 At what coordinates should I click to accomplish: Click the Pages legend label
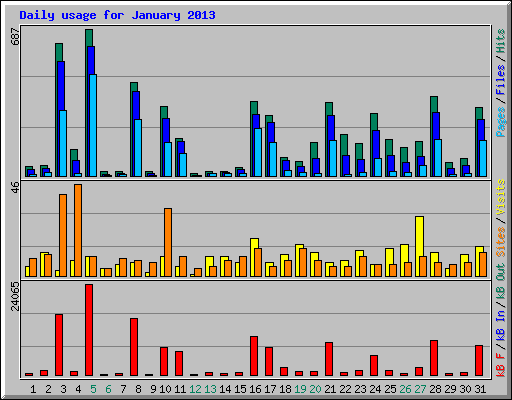click(x=501, y=122)
